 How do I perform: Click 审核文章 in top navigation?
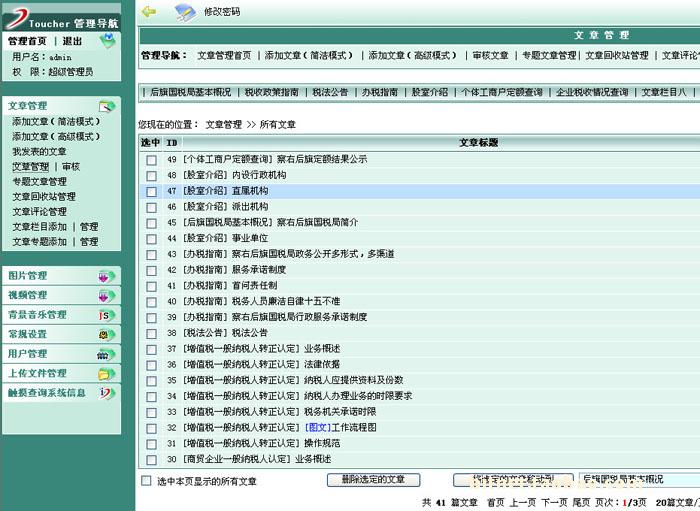[x=491, y=55]
